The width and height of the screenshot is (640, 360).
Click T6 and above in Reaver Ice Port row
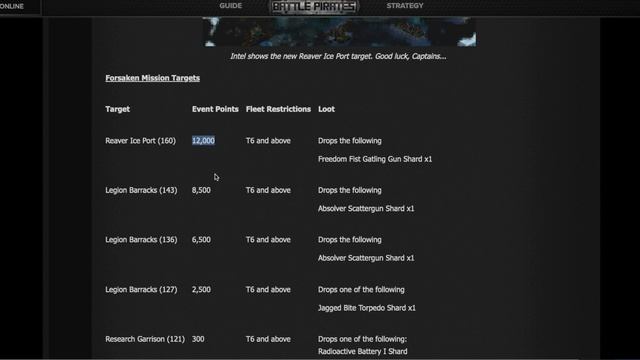[x=268, y=141]
